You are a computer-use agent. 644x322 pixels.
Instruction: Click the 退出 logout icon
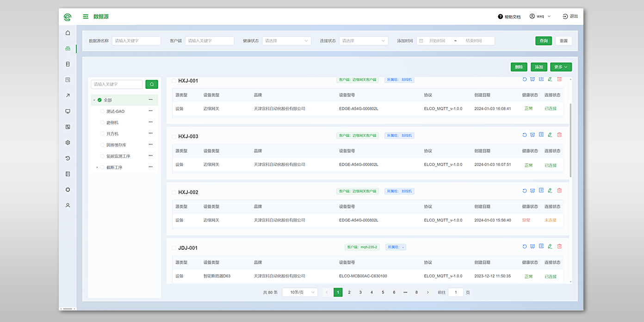point(565,17)
